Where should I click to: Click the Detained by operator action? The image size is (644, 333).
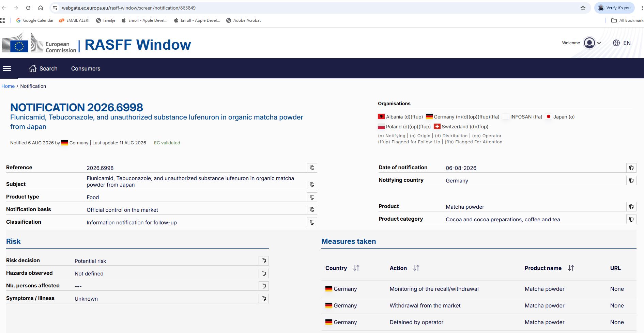(x=416, y=322)
